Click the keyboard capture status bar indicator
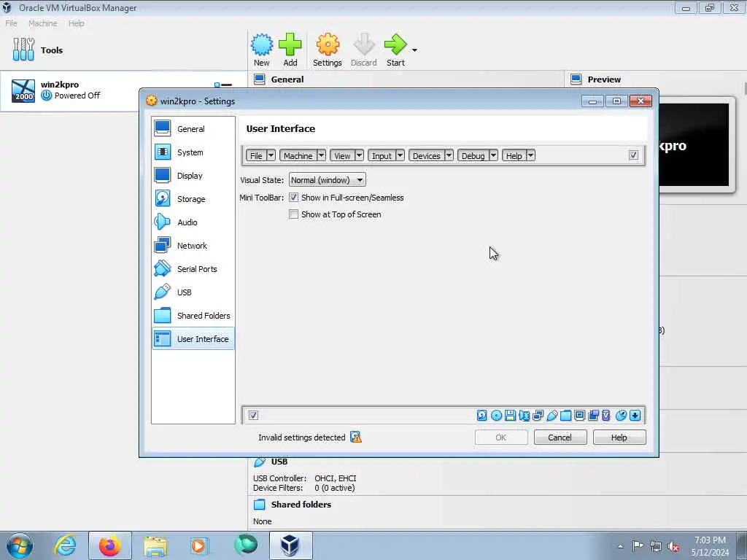The image size is (747, 560). [635, 415]
